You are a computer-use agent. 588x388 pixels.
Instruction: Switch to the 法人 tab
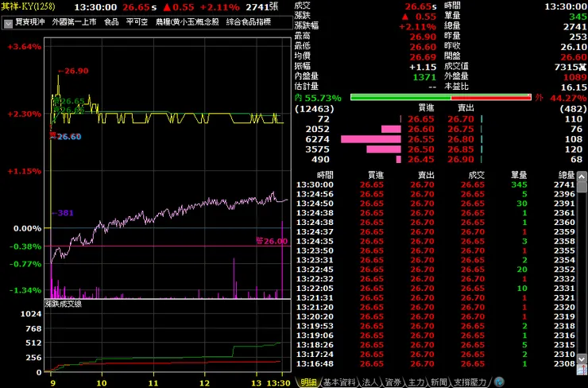pos(369,382)
